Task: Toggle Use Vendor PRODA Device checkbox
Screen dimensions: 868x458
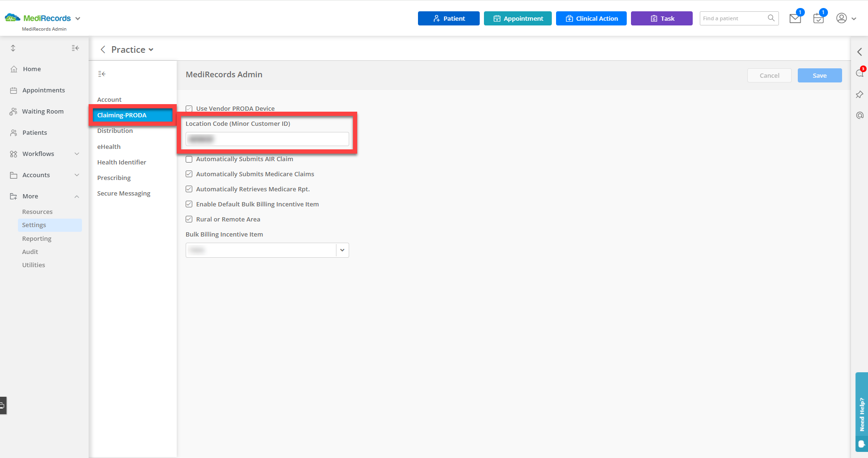Action: point(189,108)
